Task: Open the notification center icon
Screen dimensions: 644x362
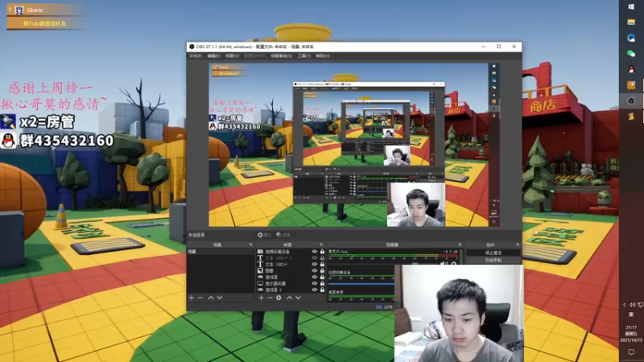Action: pyautogui.click(x=631, y=352)
